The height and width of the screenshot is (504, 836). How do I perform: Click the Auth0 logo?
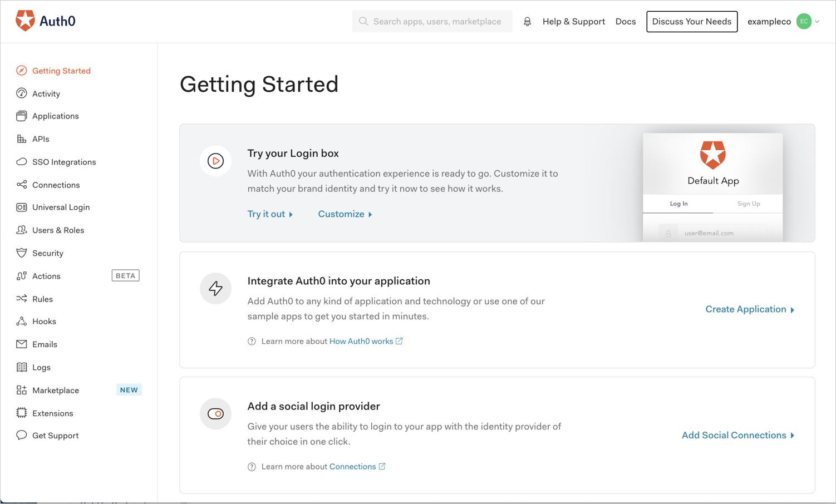[46, 21]
